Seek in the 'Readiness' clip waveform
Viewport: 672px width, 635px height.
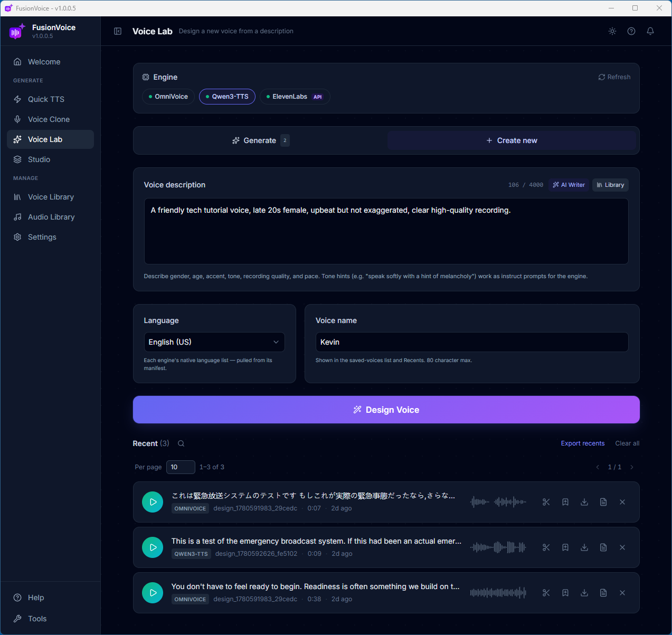[498, 593]
